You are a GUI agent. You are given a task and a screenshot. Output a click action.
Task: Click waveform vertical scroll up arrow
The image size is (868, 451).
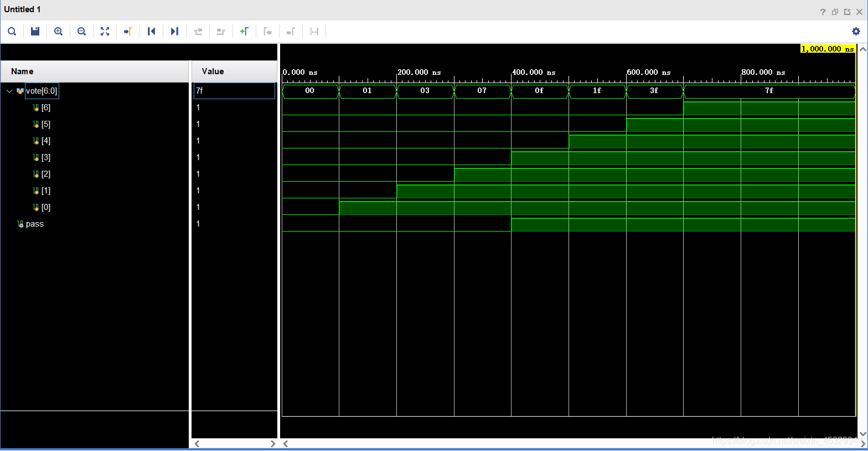click(x=862, y=49)
